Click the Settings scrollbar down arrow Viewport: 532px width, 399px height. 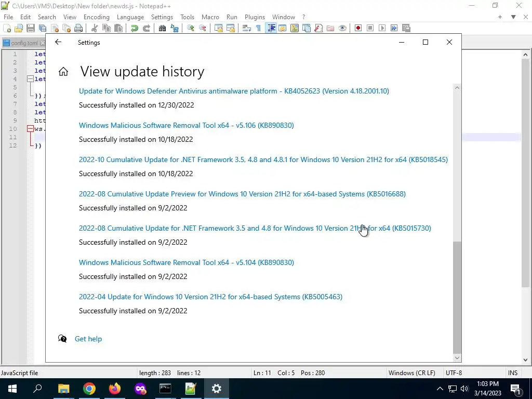pyautogui.click(x=457, y=357)
